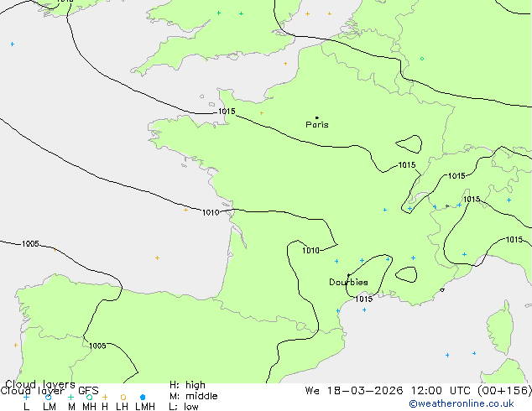Click the 'H: high' legend text
Viewport: 532px width, 411px height.
click(x=187, y=385)
